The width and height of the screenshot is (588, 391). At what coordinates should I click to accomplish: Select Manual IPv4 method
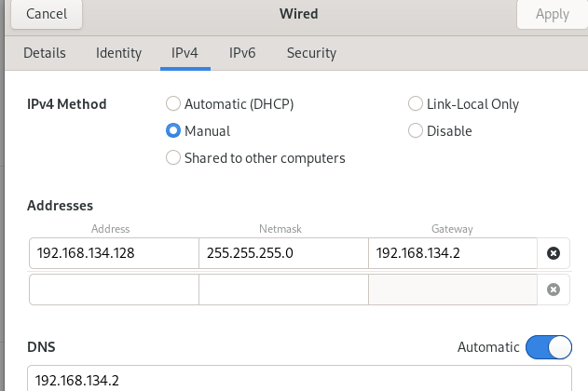(x=172, y=131)
